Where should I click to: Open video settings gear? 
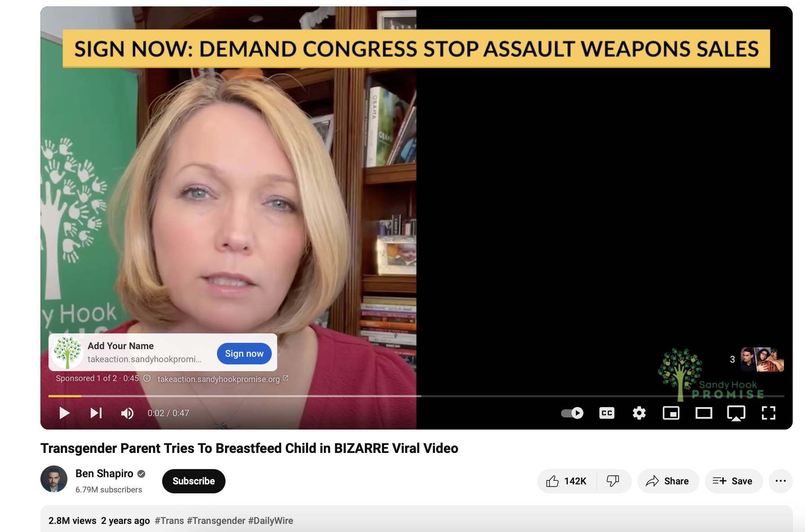coord(639,413)
